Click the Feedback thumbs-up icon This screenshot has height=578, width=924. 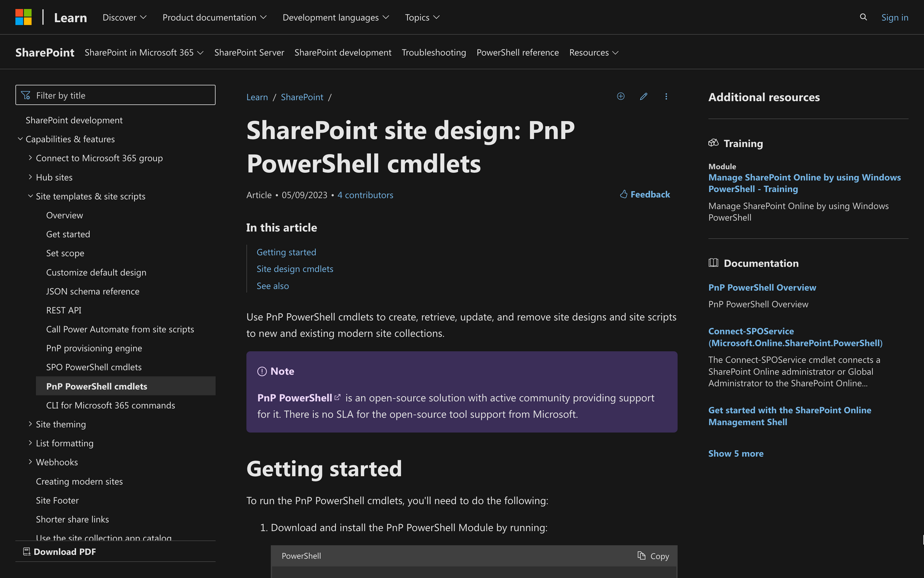click(623, 194)
